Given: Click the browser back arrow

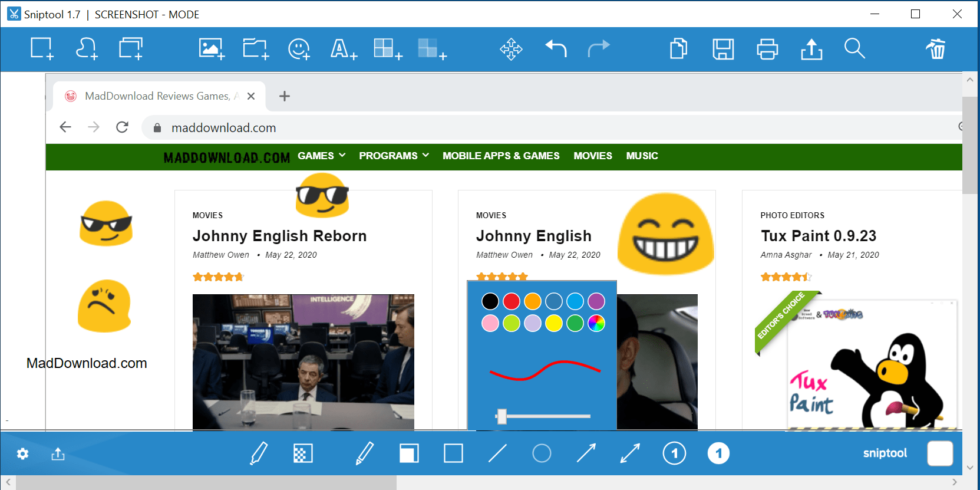Looking at the screenshot, I should 65,127.
